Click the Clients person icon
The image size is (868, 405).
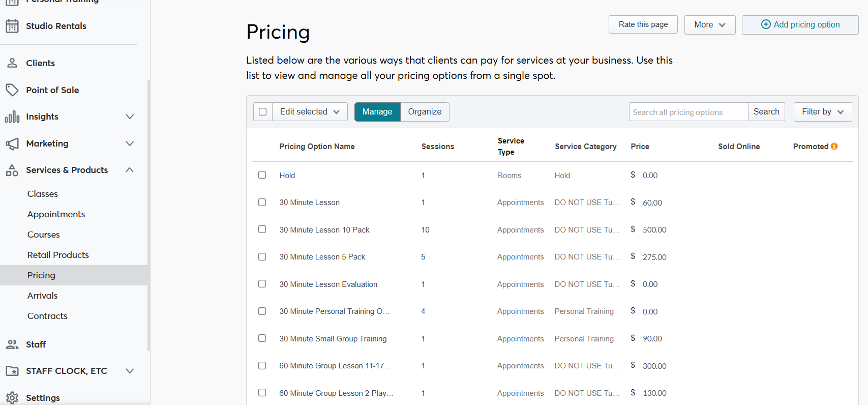pos(12,63)
